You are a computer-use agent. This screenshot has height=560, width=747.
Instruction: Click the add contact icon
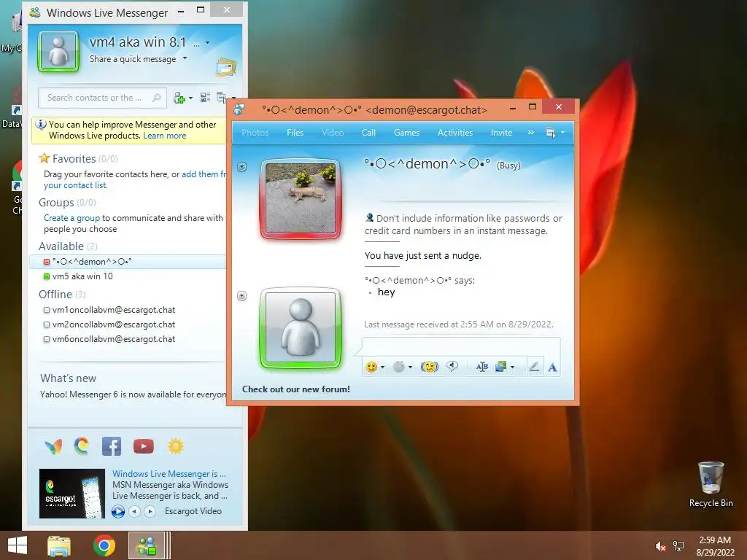point(179,98)
